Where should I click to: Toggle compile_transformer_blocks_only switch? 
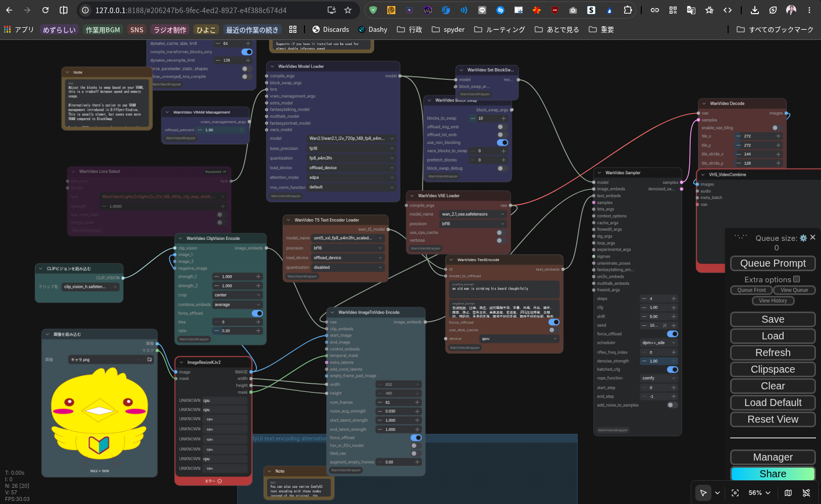coord(247,52)
